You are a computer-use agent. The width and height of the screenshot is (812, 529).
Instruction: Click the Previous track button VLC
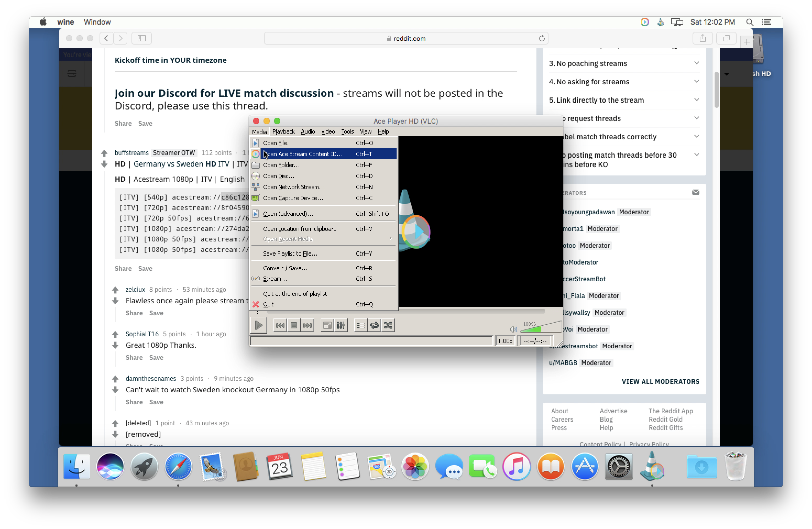click(x=281, y=325)
